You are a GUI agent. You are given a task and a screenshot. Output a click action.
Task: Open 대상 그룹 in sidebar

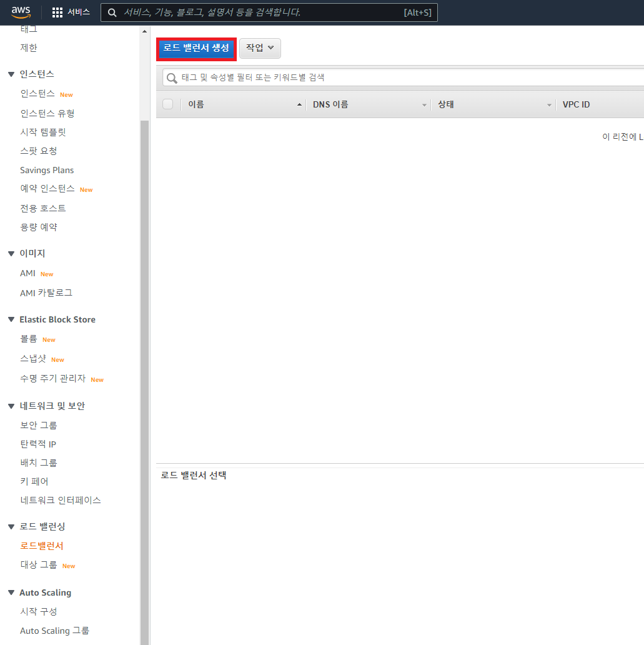(39, 565)
